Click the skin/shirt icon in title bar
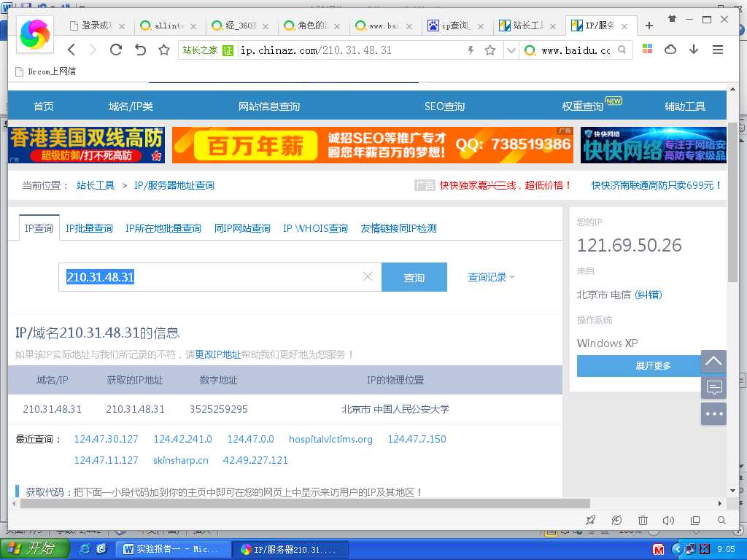747x560 pixels. 672,19
